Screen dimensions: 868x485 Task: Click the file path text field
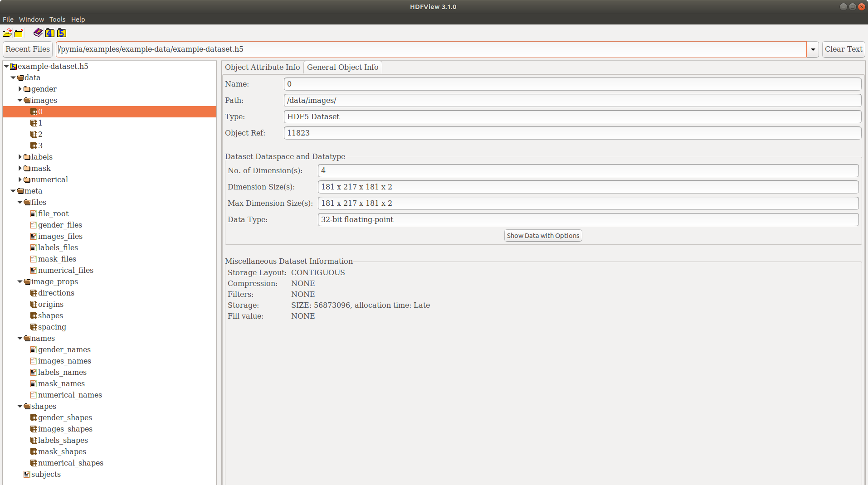pyautogui.click(x=431, y=49)
